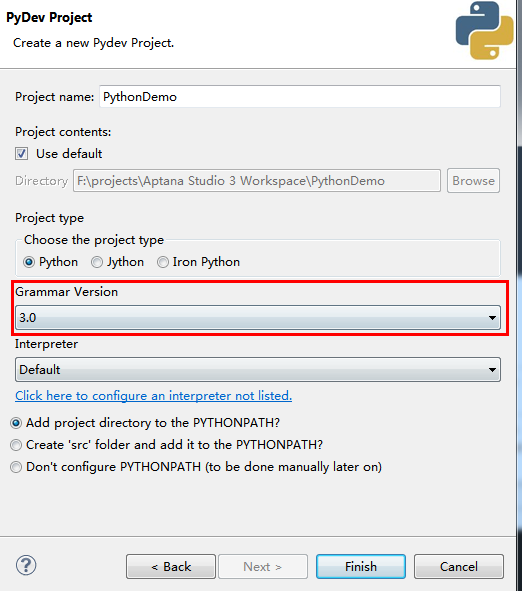Click the Cancel button

point(459,567)
